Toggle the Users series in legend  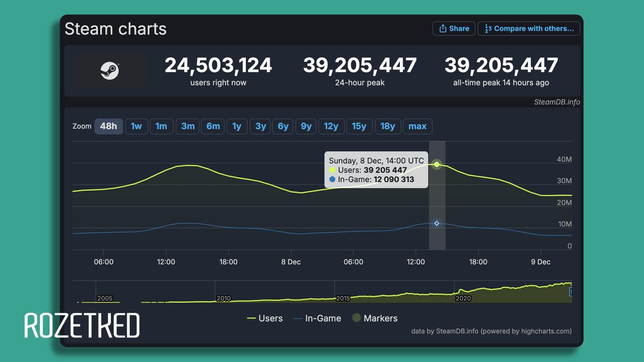[265, 318]
